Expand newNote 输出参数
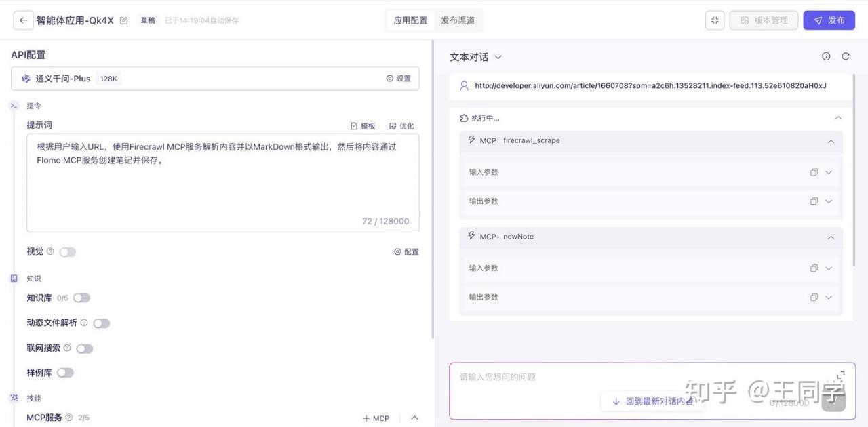Viewport: 868px width, 427px height. [829, 298]
